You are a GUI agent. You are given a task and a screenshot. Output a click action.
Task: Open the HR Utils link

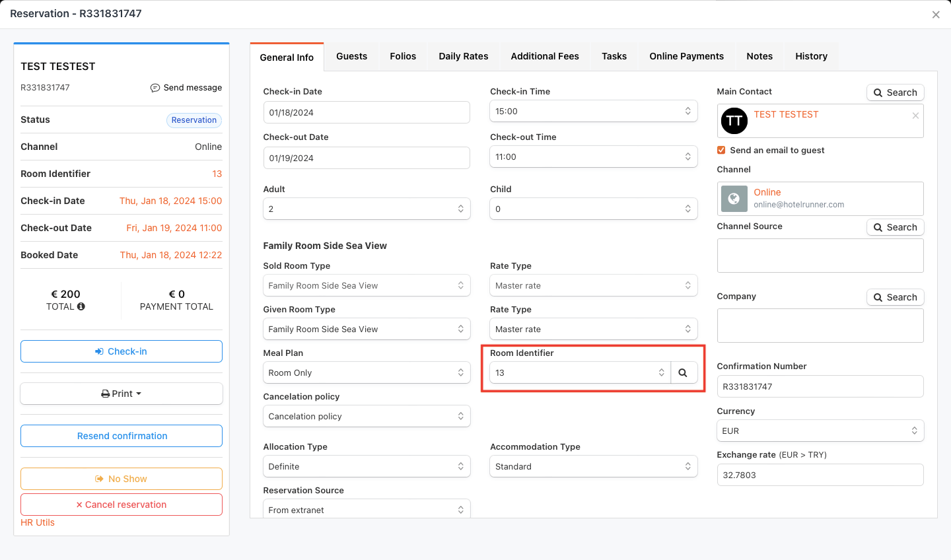[x=38, y=522]
